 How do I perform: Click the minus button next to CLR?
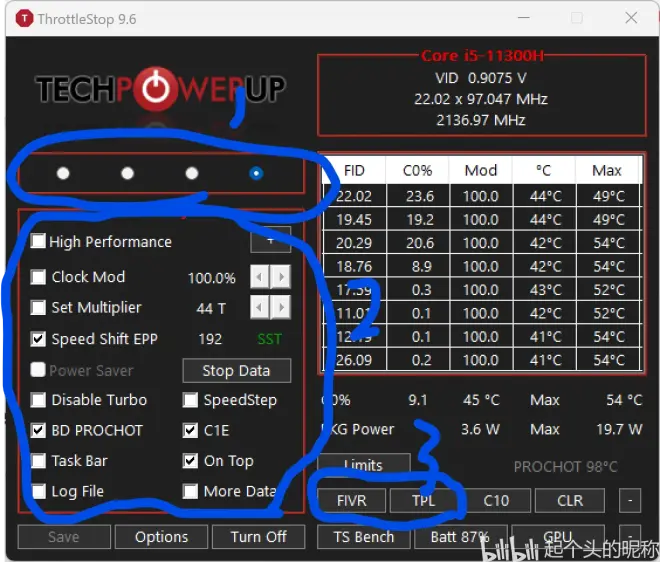630,501
